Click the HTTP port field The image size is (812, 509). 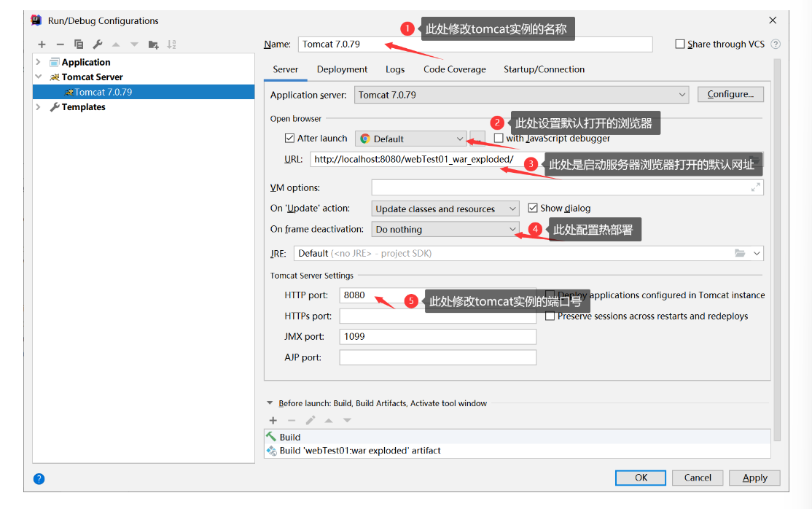pyautogui.click(x=437, y=295)
